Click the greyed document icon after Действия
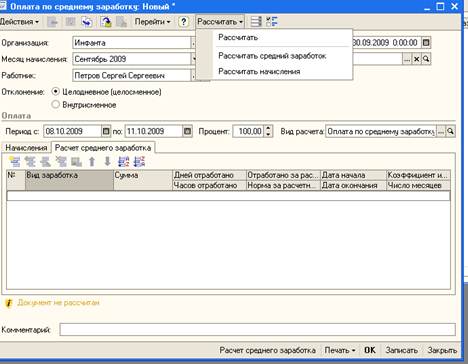The image size is (468, 364). click(x=53, y=22)
